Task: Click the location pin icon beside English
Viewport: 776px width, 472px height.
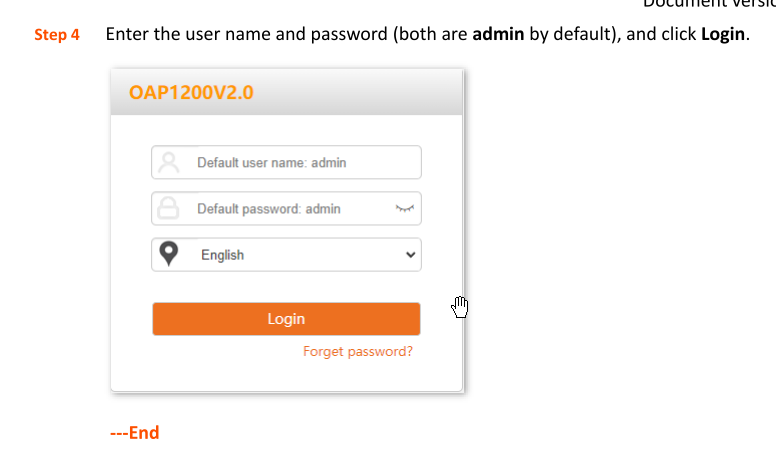Action: click(x=169, y=254)
